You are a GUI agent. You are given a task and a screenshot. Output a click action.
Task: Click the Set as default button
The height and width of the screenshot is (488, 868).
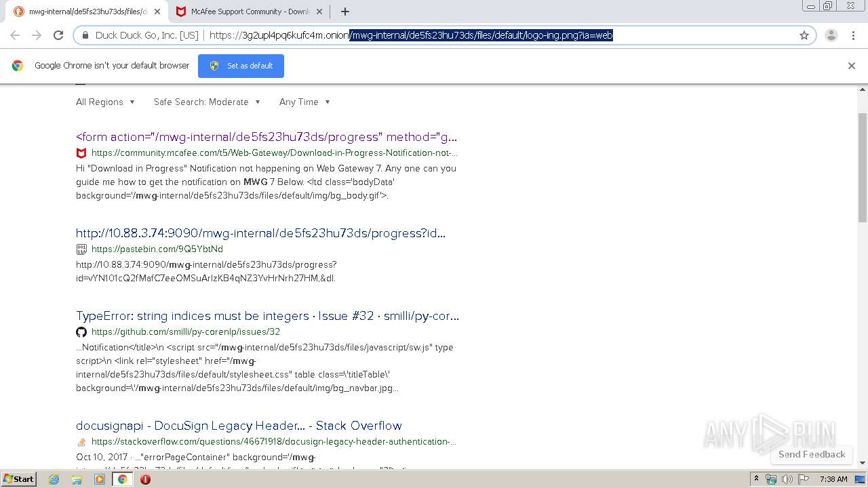pos(241,66)
